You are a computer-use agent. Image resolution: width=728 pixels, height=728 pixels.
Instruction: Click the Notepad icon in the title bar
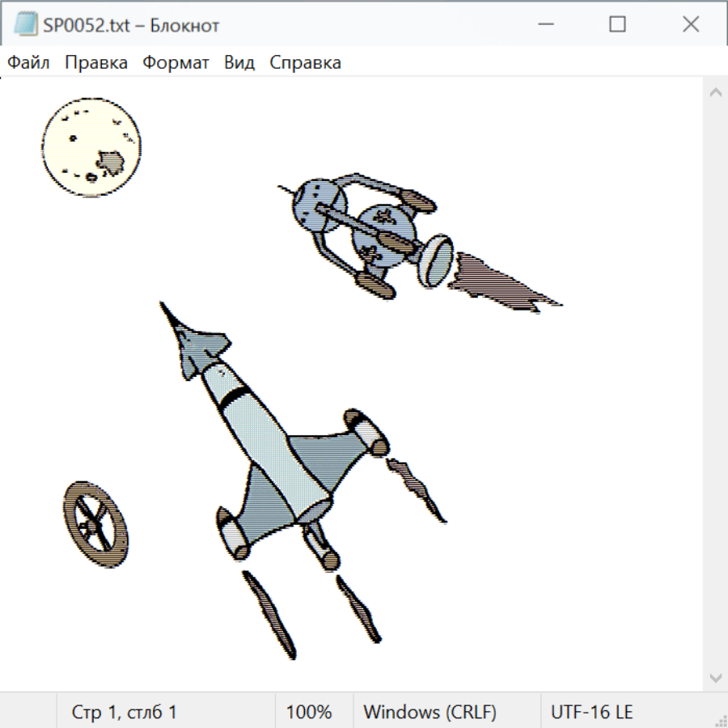click(x=25, y=25)
